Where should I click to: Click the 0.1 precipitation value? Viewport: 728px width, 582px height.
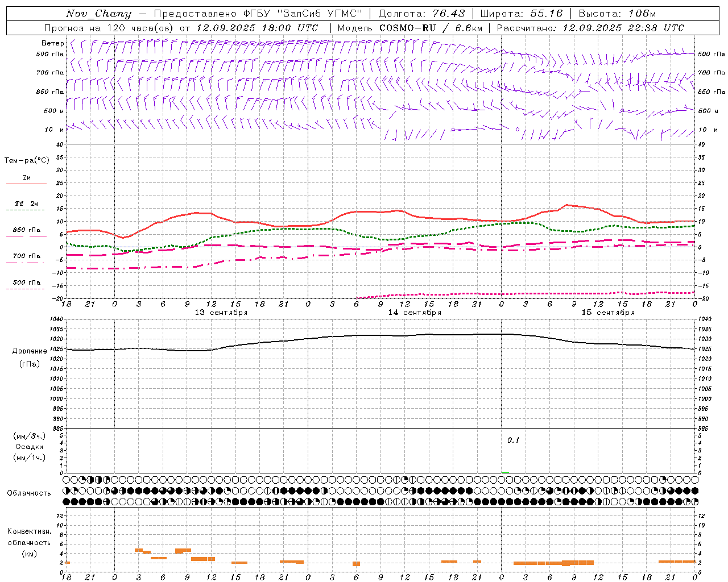[514, 440]
